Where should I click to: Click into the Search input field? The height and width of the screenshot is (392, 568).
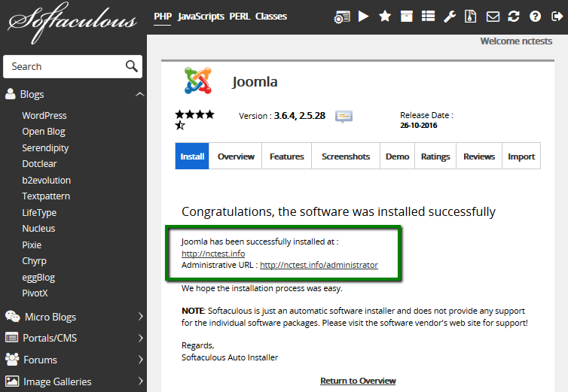click(x=64, y=66)
